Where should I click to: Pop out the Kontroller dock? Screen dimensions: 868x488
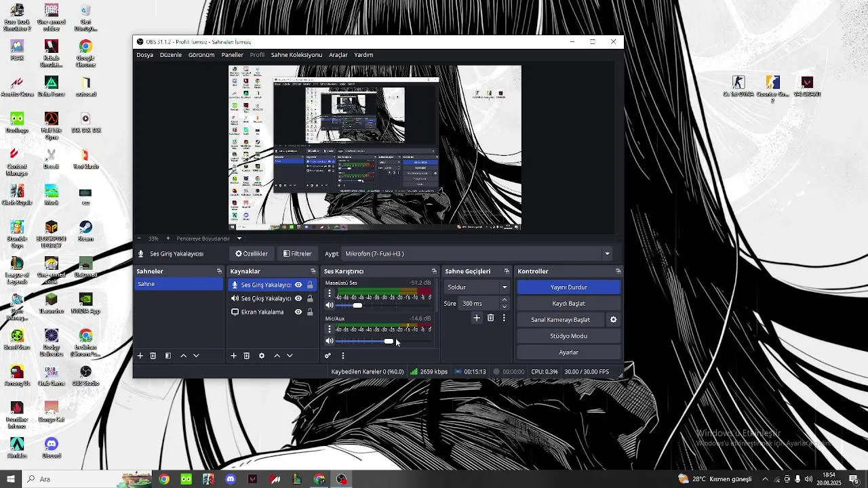(x=618, y=271)
